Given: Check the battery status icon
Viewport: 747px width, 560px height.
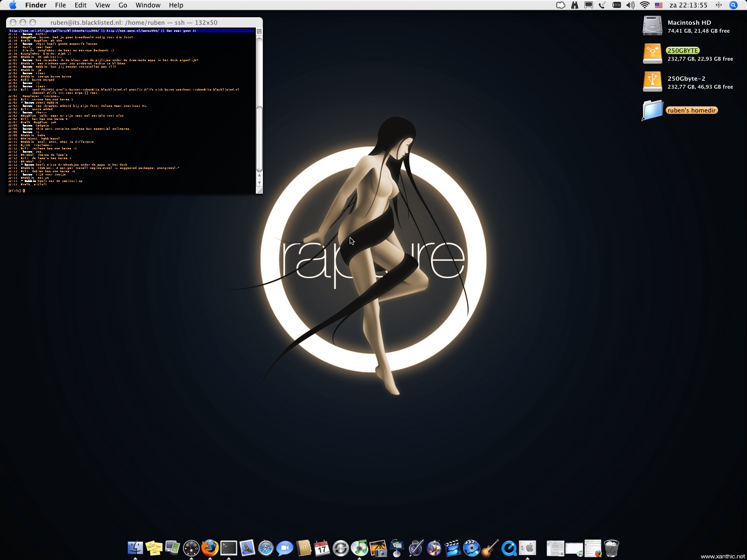Looking at the screenshot, I should 617,5.
